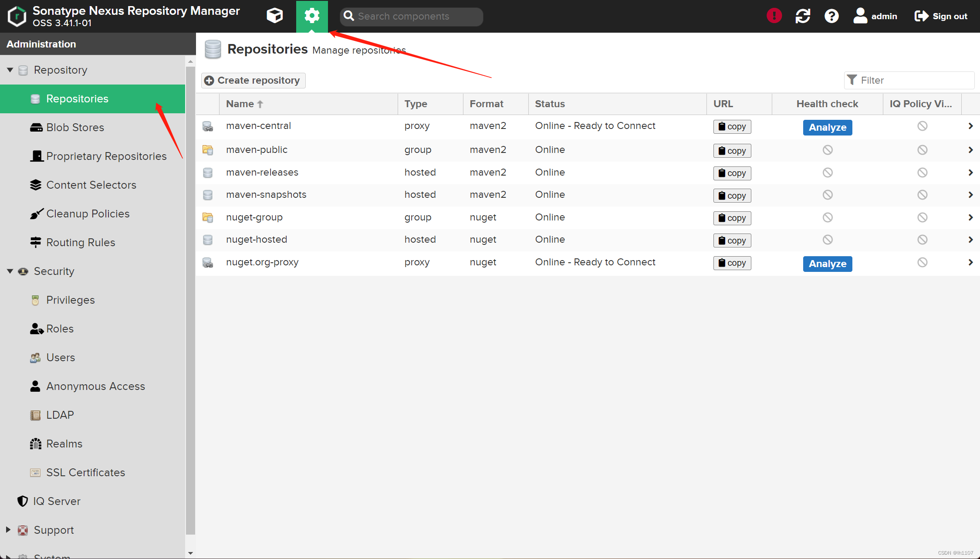Expand the Support tree section
980x559 pixels.
(8, 530)
